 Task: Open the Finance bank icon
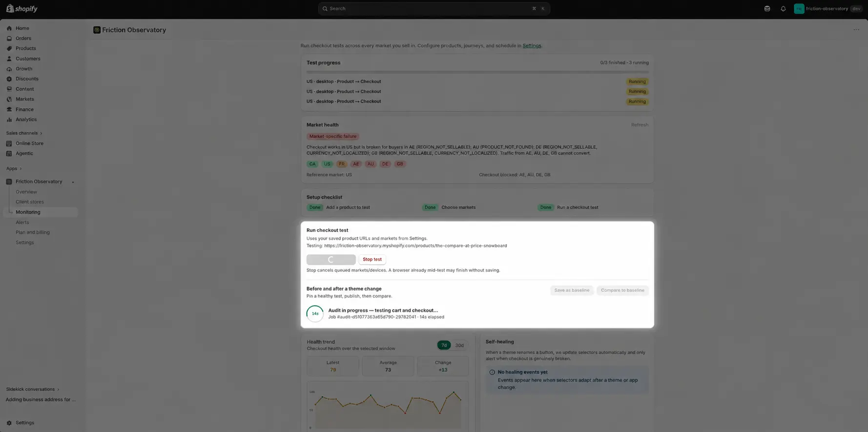pos(9,109)
